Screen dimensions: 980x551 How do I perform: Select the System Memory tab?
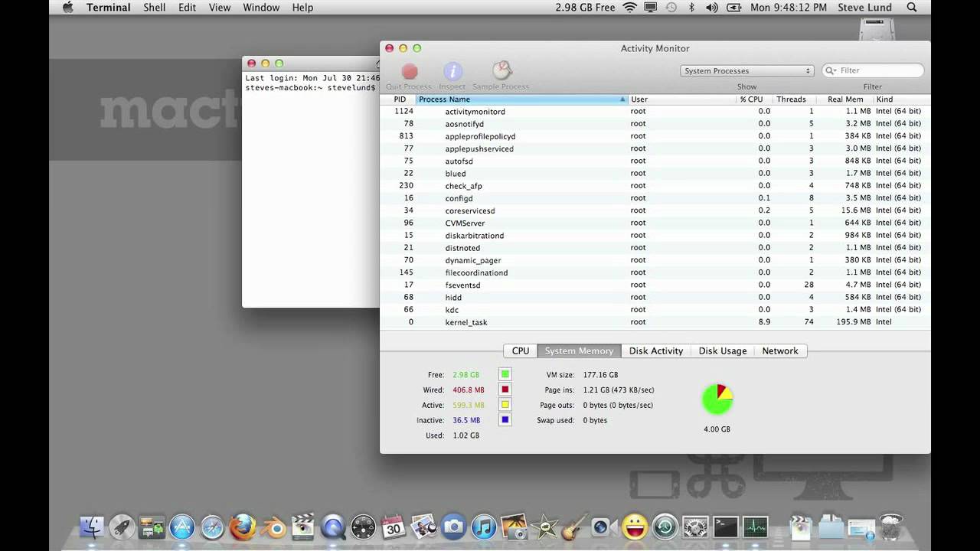(579, 350)
